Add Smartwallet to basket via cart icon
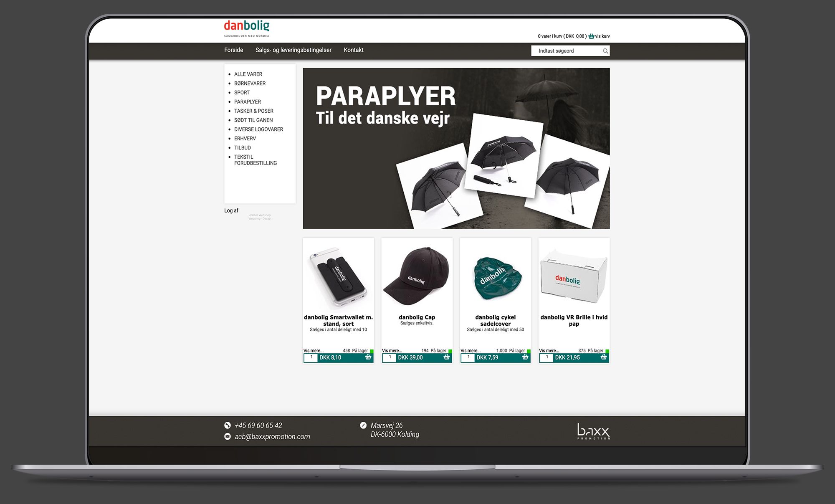This screenshot has width=835, height=504. coord(368,357)
